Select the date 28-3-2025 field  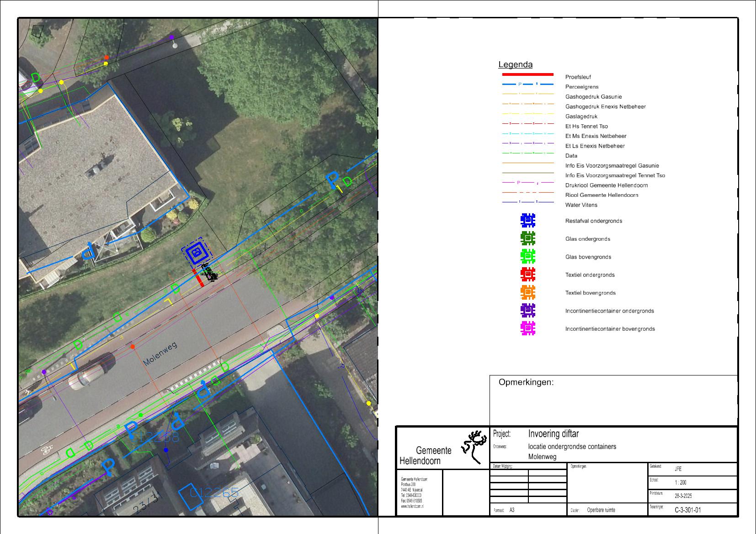point(684,496)
